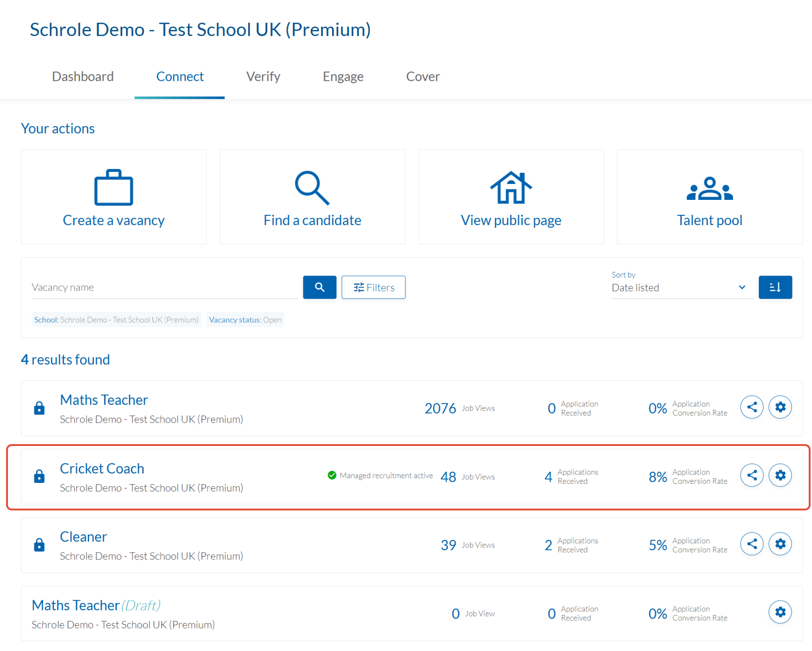Click the Managed recruitment active label
Screen dimensions: 812x651
coord(386,475)
